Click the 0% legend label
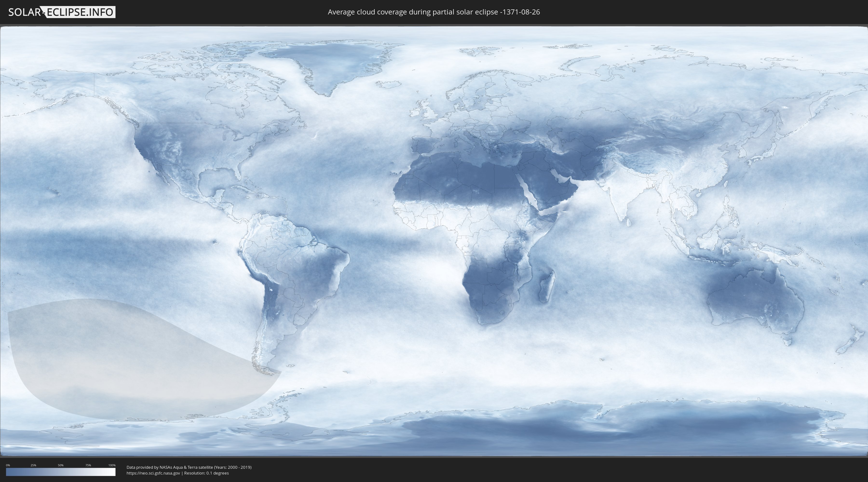This screenshot has width=868, height=482. 8,465
